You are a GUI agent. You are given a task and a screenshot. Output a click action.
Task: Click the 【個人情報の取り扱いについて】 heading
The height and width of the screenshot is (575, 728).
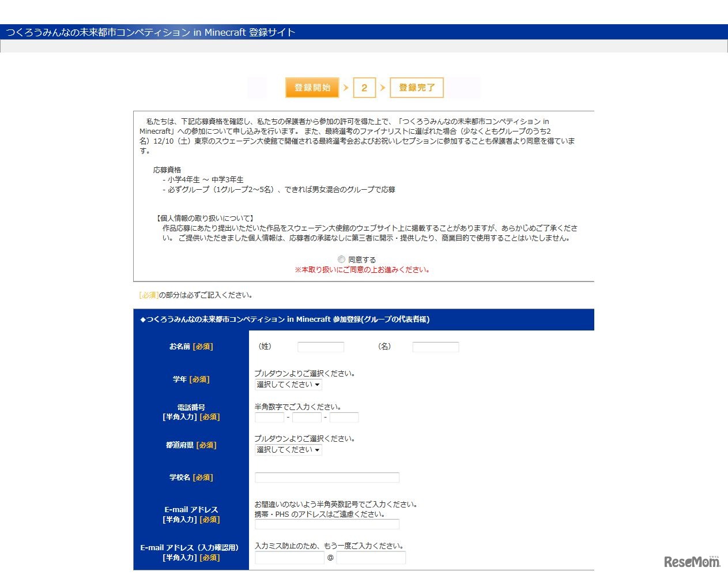click(205, 219)
